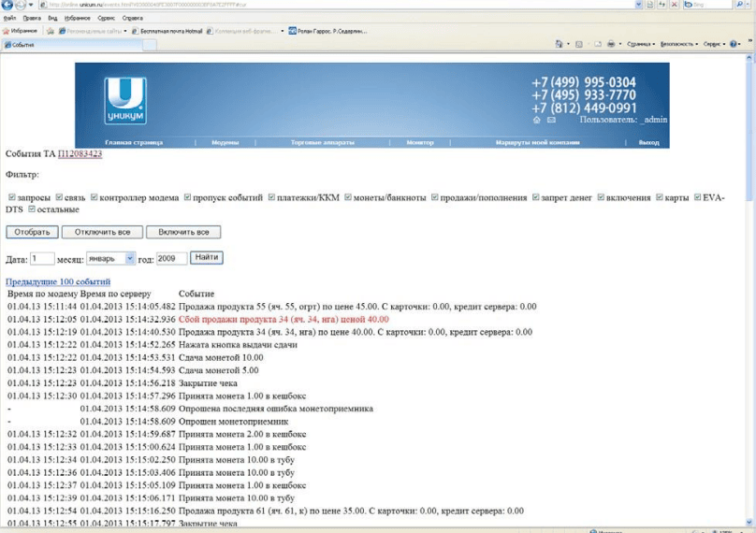Click the год input field showing 2009

click(171, 258)
